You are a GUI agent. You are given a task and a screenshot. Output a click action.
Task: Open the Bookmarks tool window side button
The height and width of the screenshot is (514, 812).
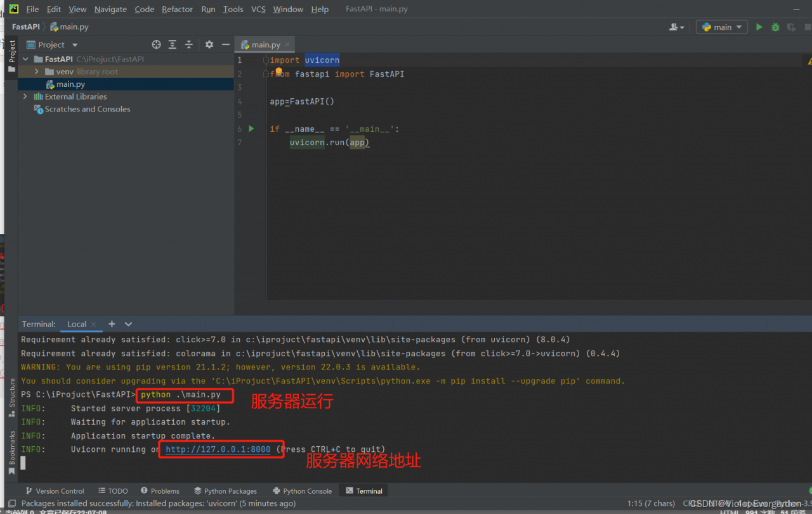tap(11, 453)
